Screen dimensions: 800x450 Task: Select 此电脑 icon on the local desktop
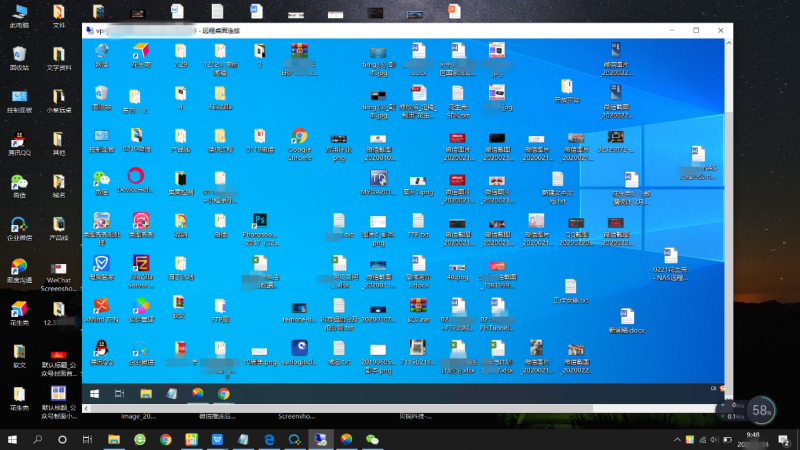(19, 12)
